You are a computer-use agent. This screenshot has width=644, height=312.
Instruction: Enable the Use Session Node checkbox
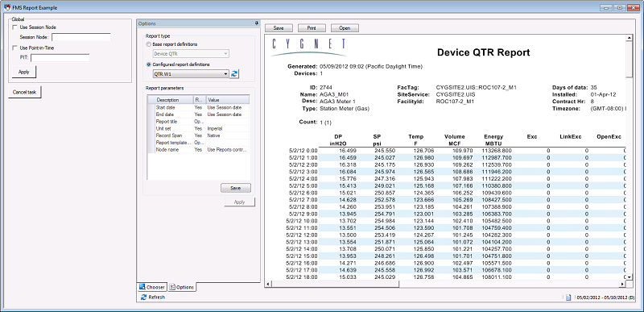point(15,27)
